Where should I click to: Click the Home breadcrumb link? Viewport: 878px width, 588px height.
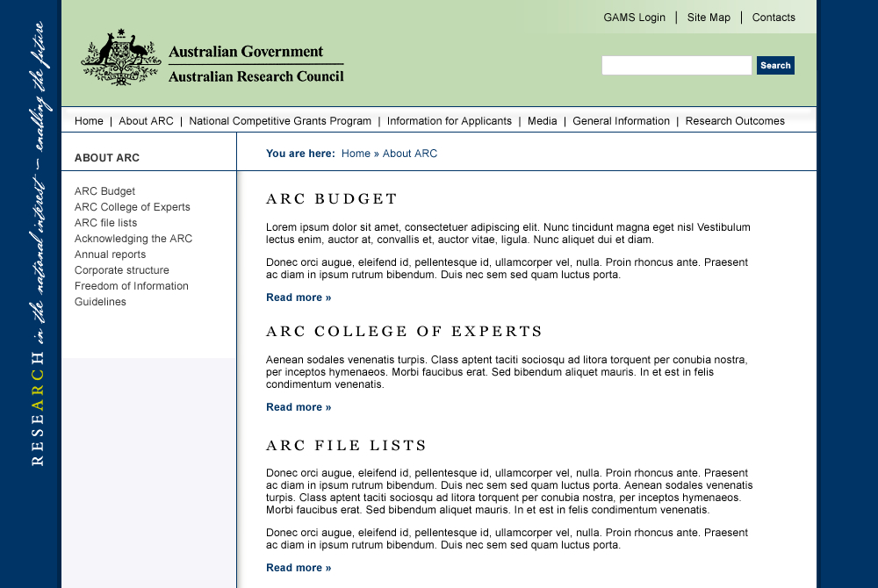point(356,154)
